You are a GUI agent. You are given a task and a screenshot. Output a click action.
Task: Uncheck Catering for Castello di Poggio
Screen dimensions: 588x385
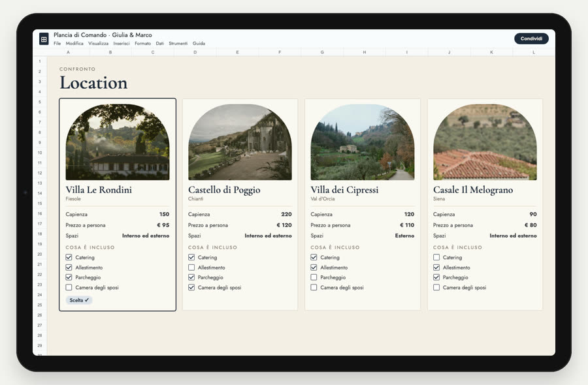[x=191, y=257]
